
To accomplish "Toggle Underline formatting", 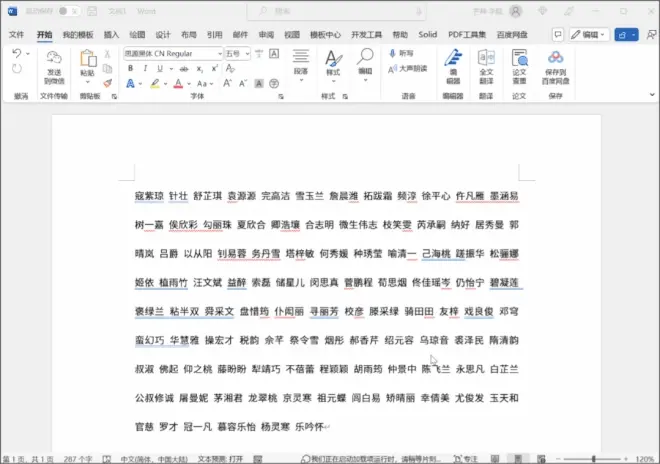I will [x=160, y=68].
